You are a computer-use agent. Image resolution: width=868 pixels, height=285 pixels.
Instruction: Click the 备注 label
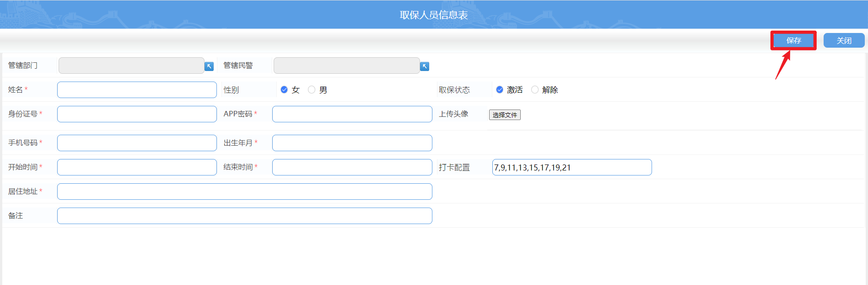click(x=16, y=215)
